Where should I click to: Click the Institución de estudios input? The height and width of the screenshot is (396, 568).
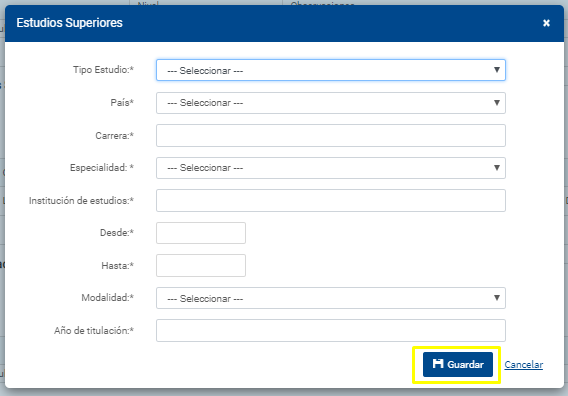(x=331, y=200)
